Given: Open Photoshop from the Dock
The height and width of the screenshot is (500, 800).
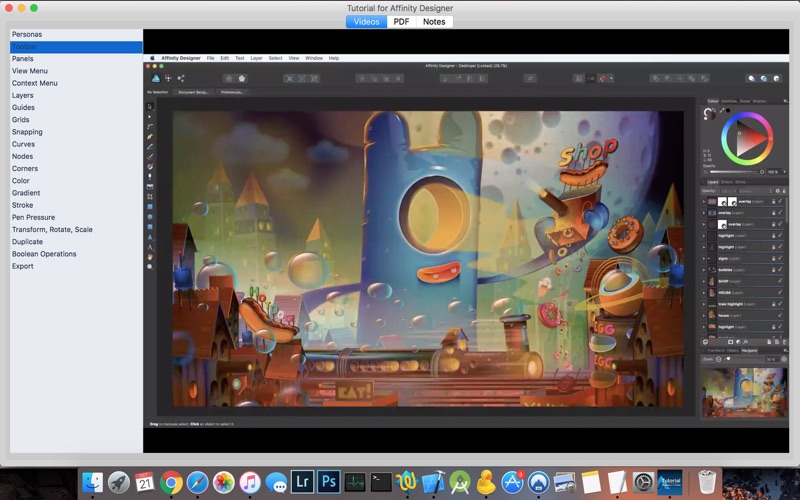Looking at the screenshot, I should pyautogui.click(x=329, y=482).
